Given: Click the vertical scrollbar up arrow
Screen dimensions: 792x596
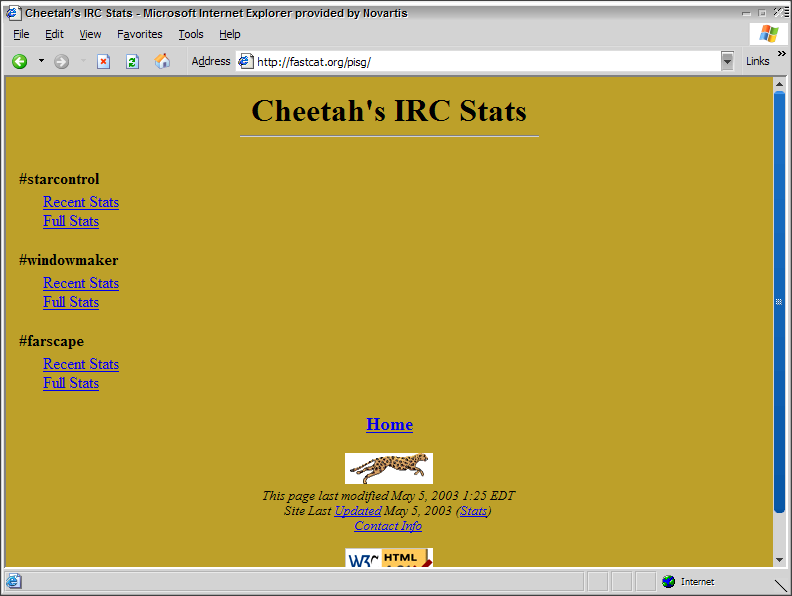Looking at the screenshot, I should tap(779, 84).
